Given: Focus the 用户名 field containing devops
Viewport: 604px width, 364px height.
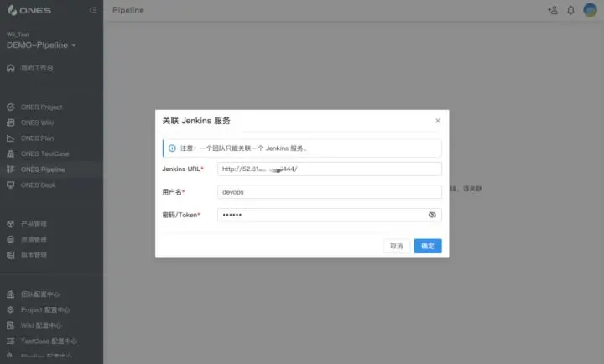Looking at the screenshot, I should (330, 192).
